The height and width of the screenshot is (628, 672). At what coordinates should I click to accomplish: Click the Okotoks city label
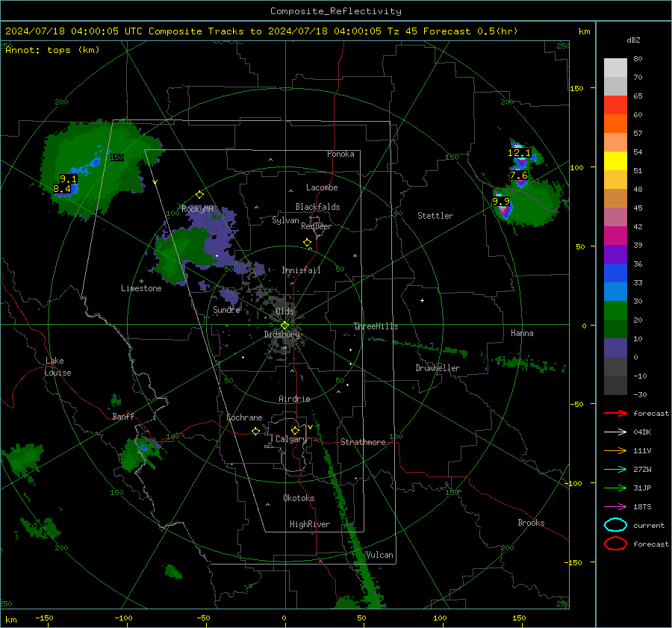point(299,498)
